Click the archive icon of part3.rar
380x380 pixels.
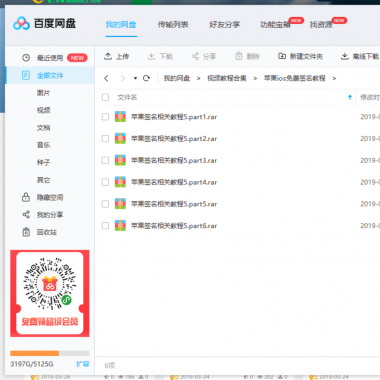(120, 160)
